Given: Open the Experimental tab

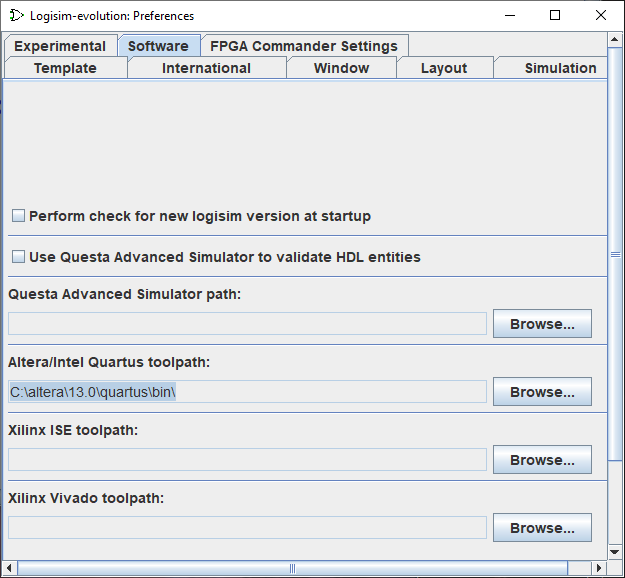Looking at the screenshot, I should click(x=61, y=46).
